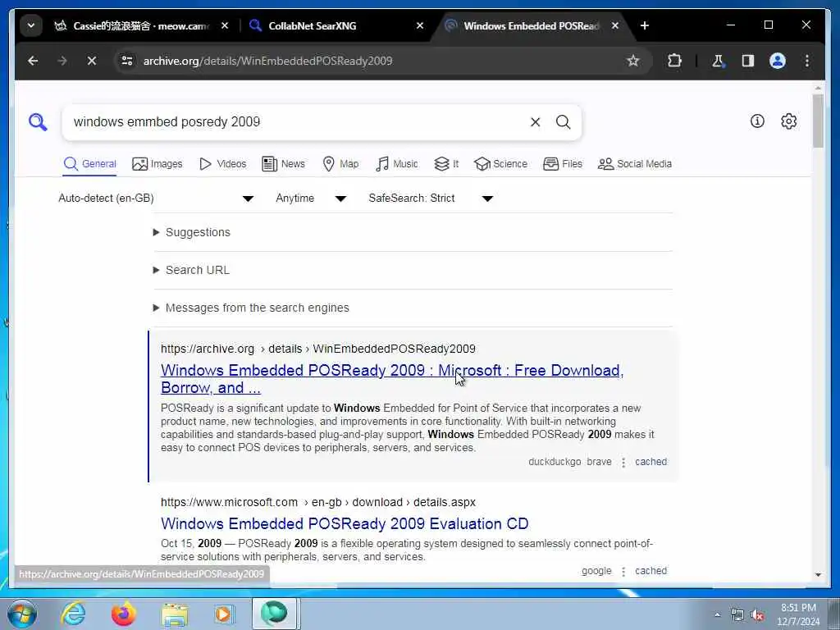The width and height of the screenshot is (840, 630).
Task: Click the active browser taskbar button
Action: (x=274, y=614)
